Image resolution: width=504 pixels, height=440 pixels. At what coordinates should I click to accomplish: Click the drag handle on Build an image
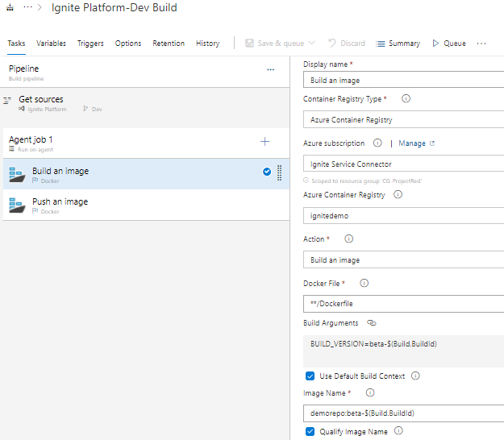[x=279, y=173]
